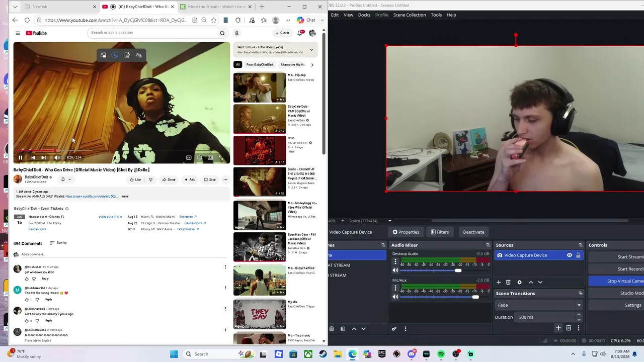
Task: Open the Sort by comments dropdown
Action: click(x=58, y=243)
